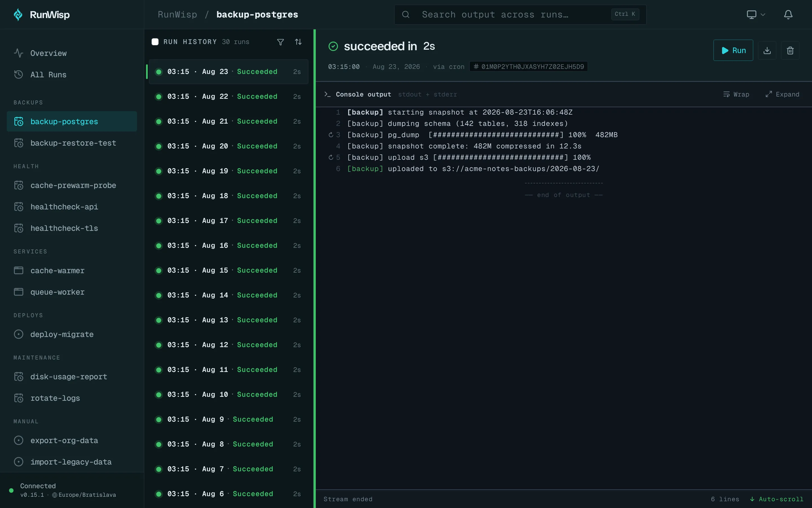This screenshot has height=508, width=812.
Task: Click the backup-restore-test calendar icon
Action: [x=18, y=143]
